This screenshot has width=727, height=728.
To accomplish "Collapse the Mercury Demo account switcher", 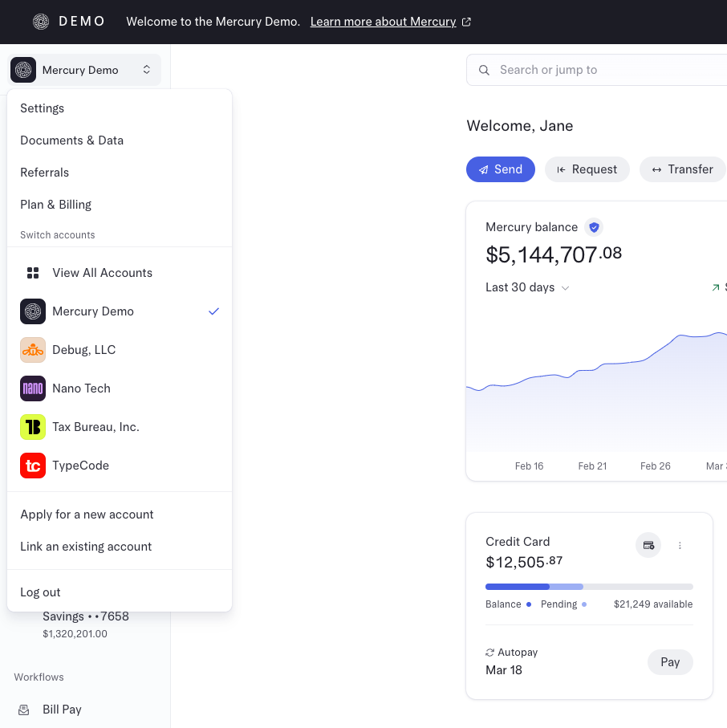I will tap(84, 70).
